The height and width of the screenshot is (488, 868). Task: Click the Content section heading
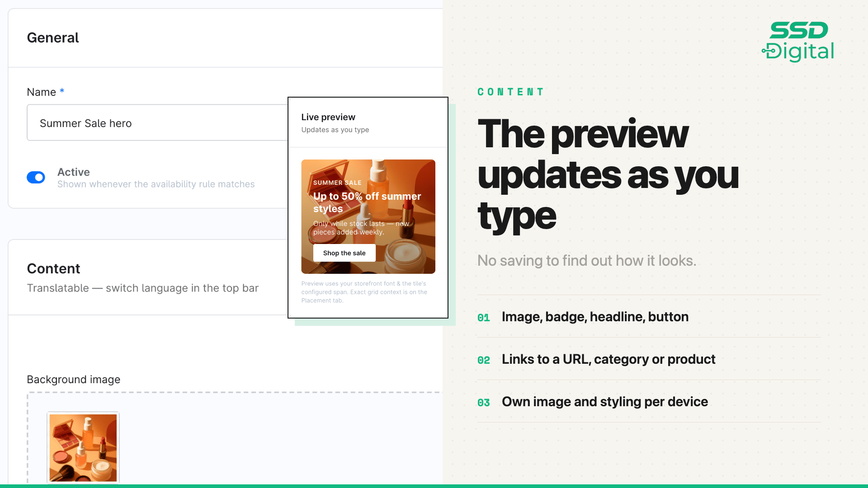(53, 269)
